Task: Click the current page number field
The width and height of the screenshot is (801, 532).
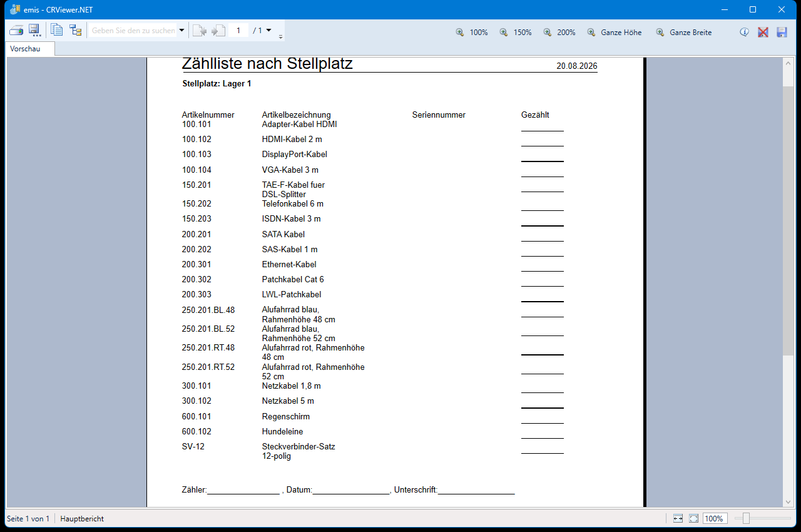Action: (238, 30)
